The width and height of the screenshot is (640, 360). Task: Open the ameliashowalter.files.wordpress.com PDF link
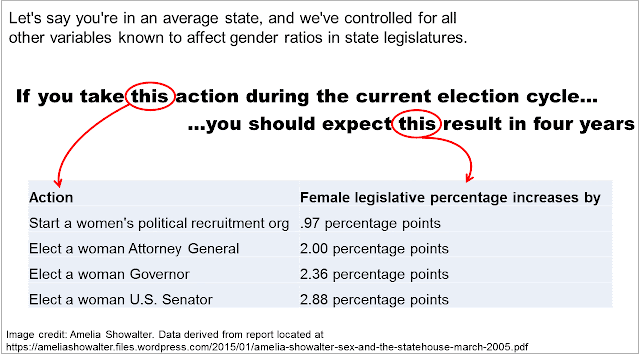pos(267,347)
